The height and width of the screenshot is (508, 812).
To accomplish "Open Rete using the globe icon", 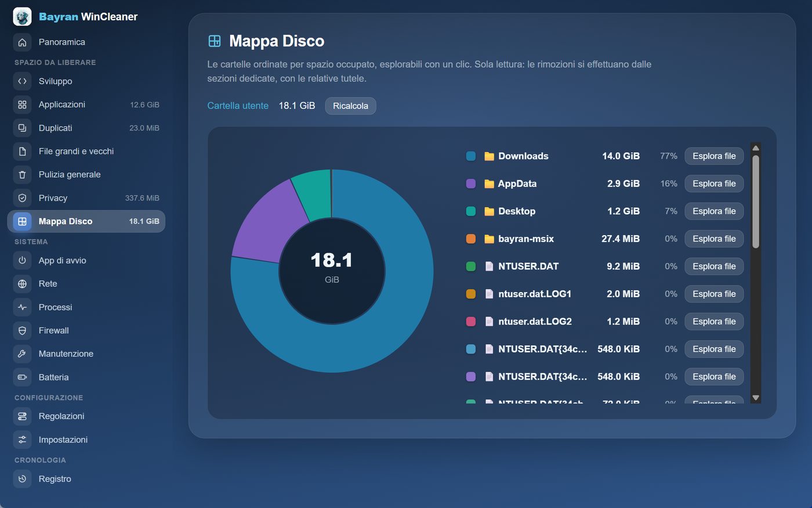I will tap(22, 284).
